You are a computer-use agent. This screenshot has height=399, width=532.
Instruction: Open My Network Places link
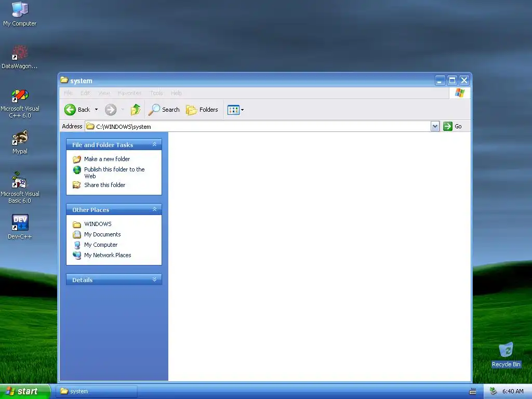[102, 255]
